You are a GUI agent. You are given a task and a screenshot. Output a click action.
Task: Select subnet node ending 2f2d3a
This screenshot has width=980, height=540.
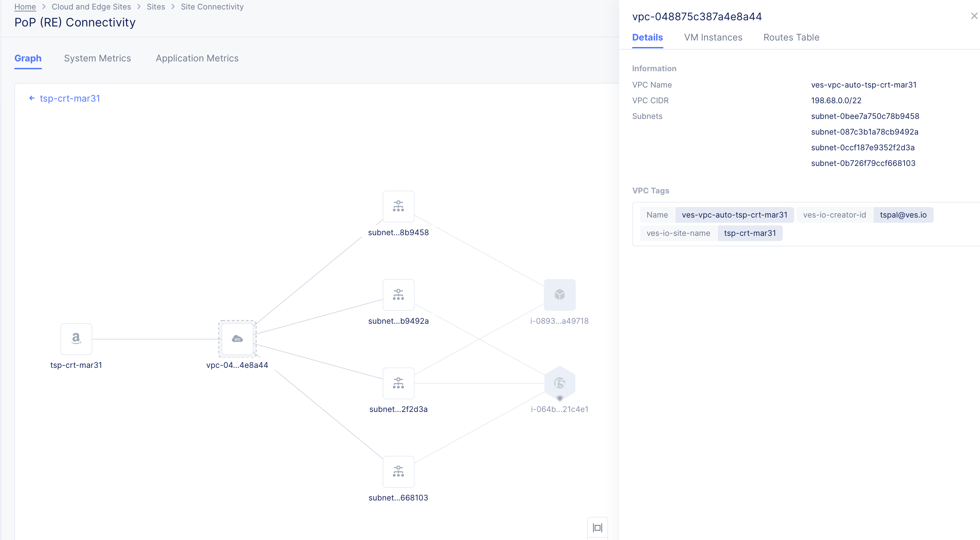398,383
